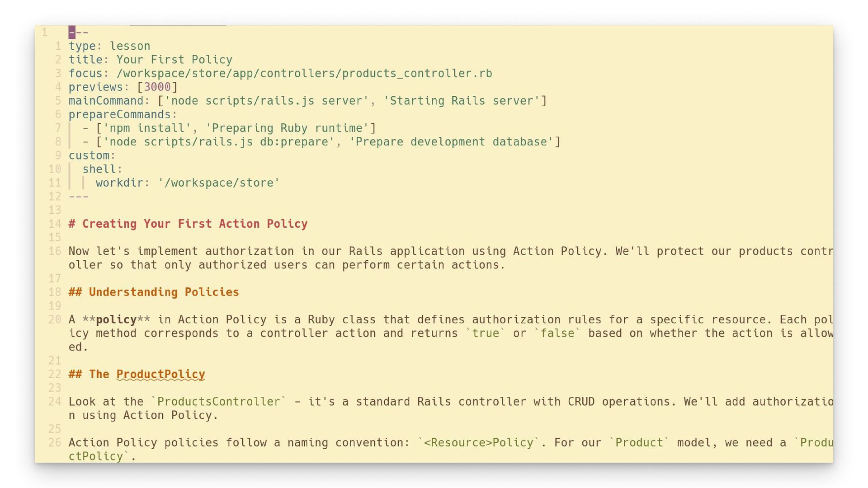Click the bold 'policy' word
The image size is (868, 488).
pyautogui.click(x=116, y=320)
